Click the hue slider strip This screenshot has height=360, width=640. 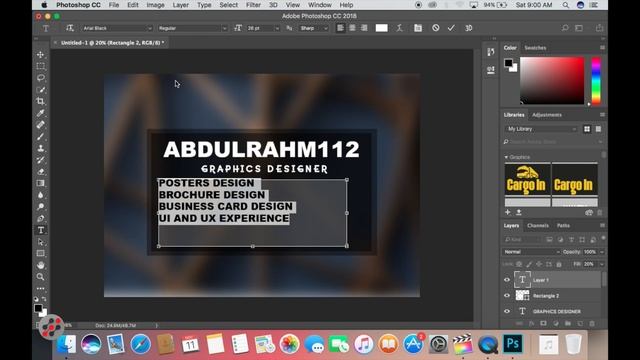point(596,81)
